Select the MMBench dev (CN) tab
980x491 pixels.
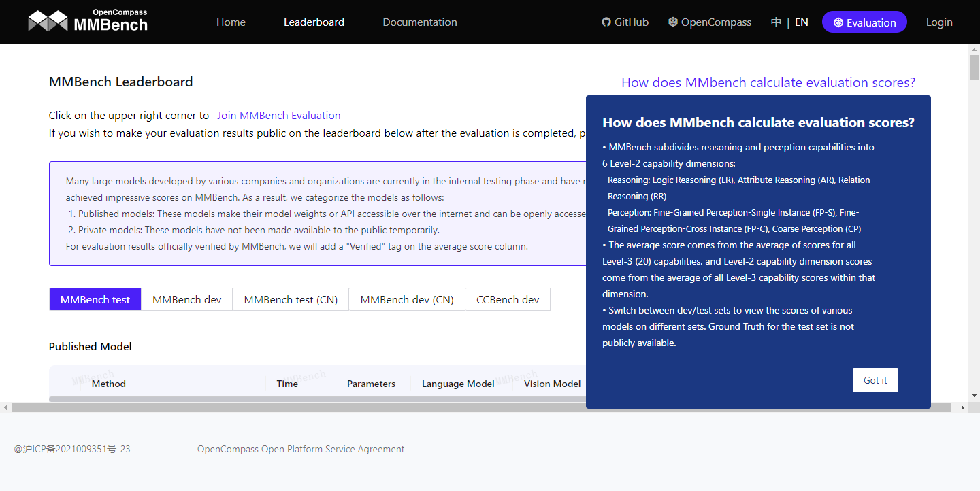tap(407, 299)
